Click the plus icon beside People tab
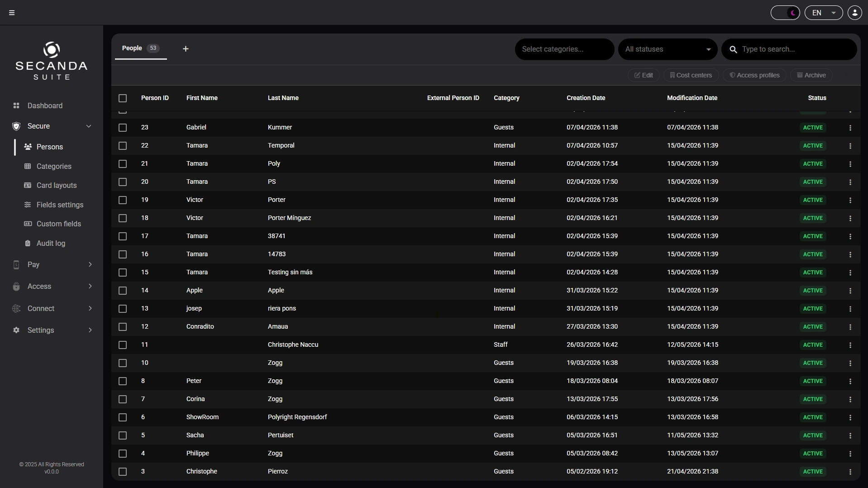This screenshot has width=868, height=488. [x=186, y=49]
